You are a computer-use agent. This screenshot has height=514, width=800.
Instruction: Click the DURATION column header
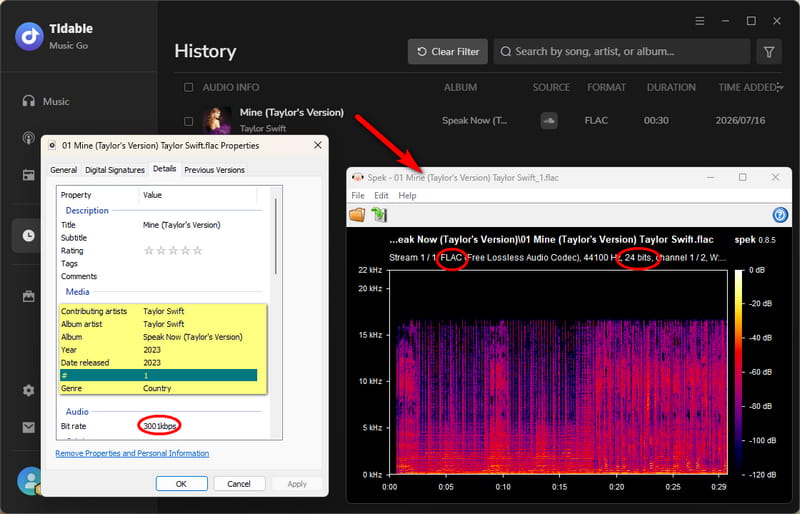pos(671,87)
